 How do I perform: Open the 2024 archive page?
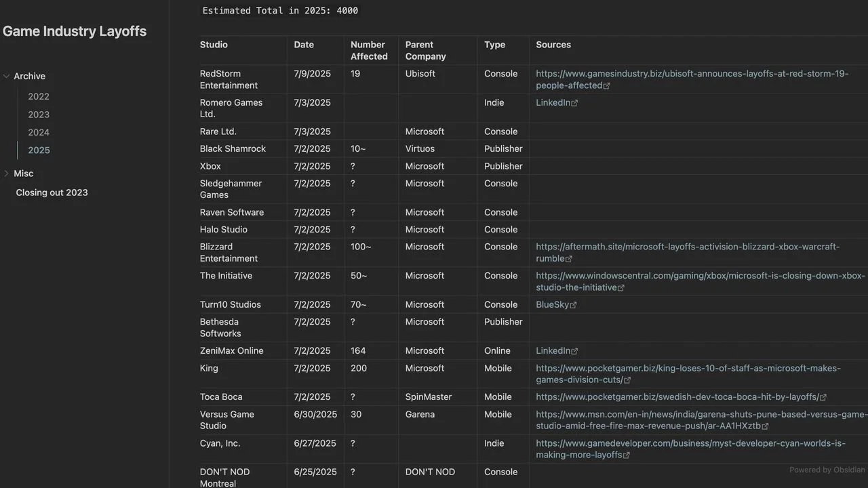[x=39, y=132]
